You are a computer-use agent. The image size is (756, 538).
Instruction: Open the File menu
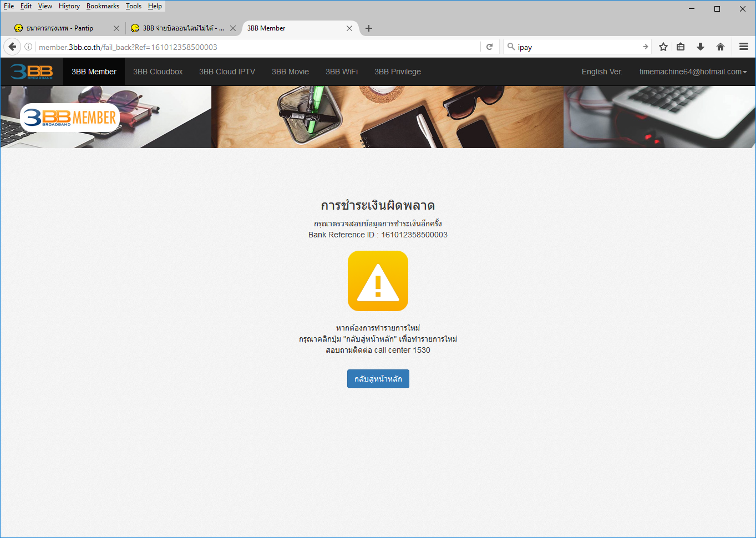(x=9, y=6)
